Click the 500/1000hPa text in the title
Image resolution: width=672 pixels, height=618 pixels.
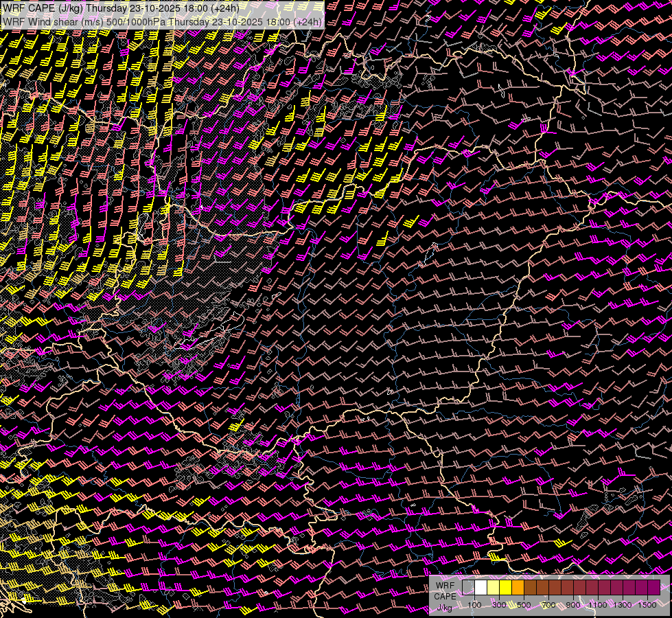pyautogui.click(x=134, y=21)
